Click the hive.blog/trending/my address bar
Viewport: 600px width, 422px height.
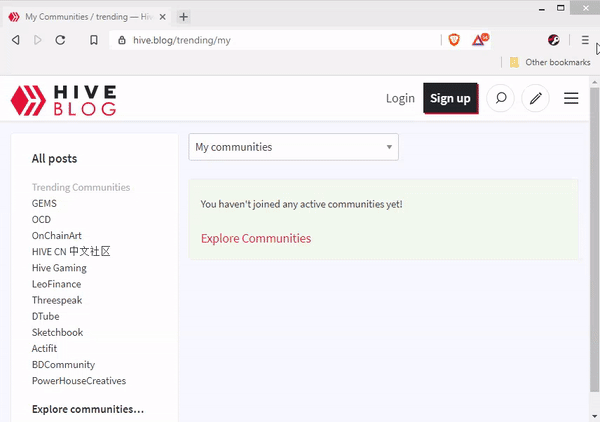click(275, 40)
